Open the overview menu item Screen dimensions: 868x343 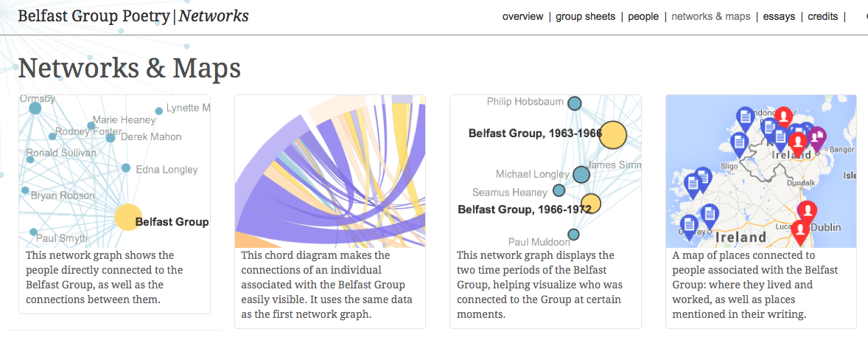tap(522, 16)
